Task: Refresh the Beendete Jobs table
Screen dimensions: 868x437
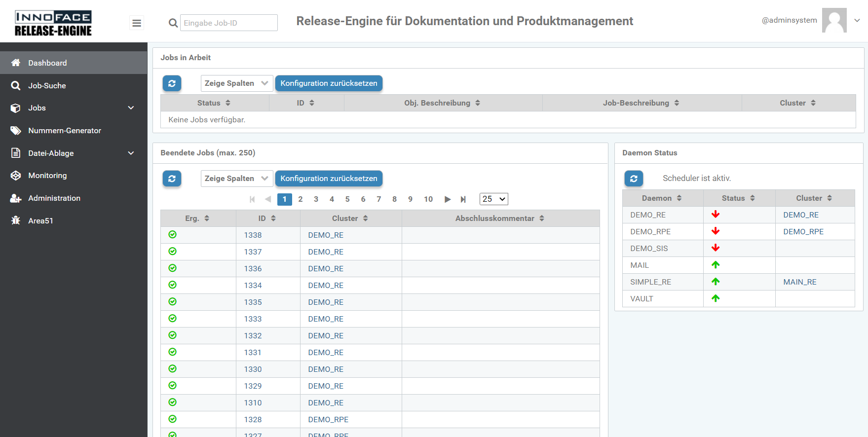Action: (x=172, y=179)
